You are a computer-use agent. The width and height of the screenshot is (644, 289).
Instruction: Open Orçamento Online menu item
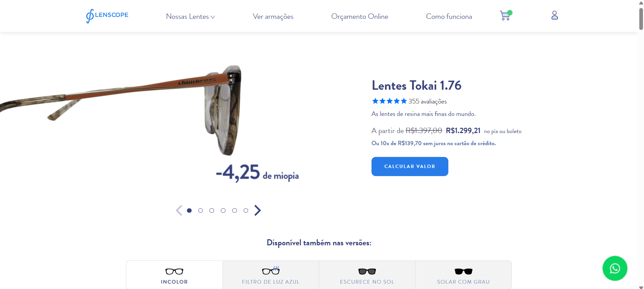(359, 16)
